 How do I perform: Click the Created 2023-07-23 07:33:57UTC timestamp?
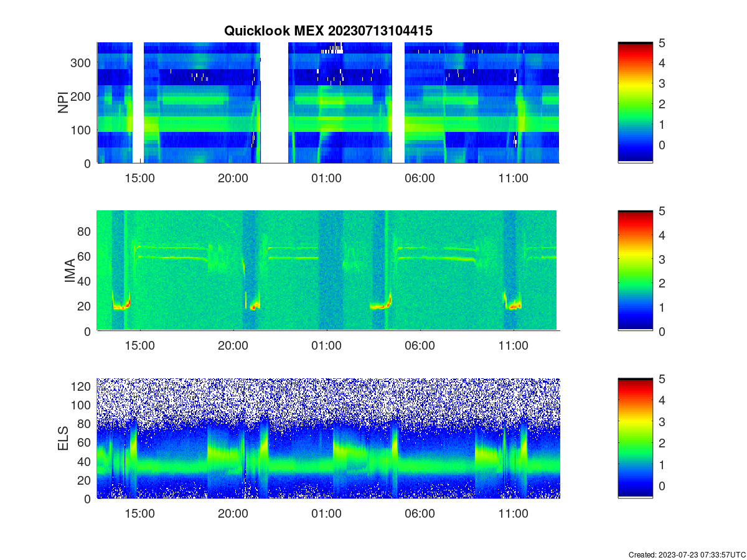[x=687, y=554]
